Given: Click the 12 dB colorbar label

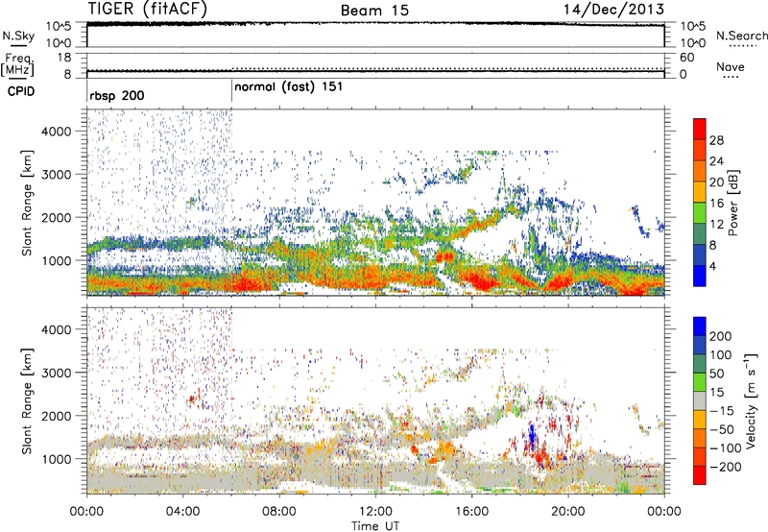Looking at the screenshot, I should click(x=716, y=225).
